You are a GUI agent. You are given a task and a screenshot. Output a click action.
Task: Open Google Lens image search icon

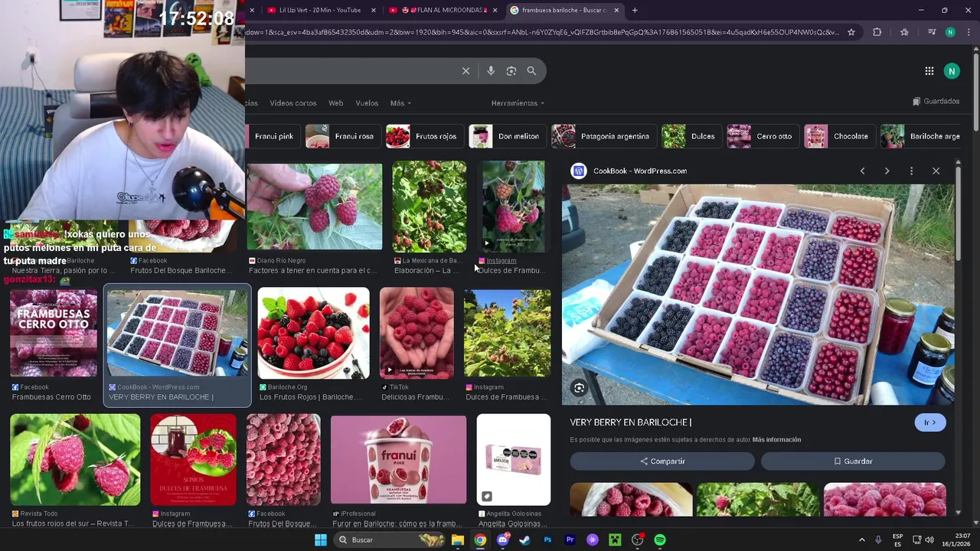pyautogui.click(x=511, y=70)
